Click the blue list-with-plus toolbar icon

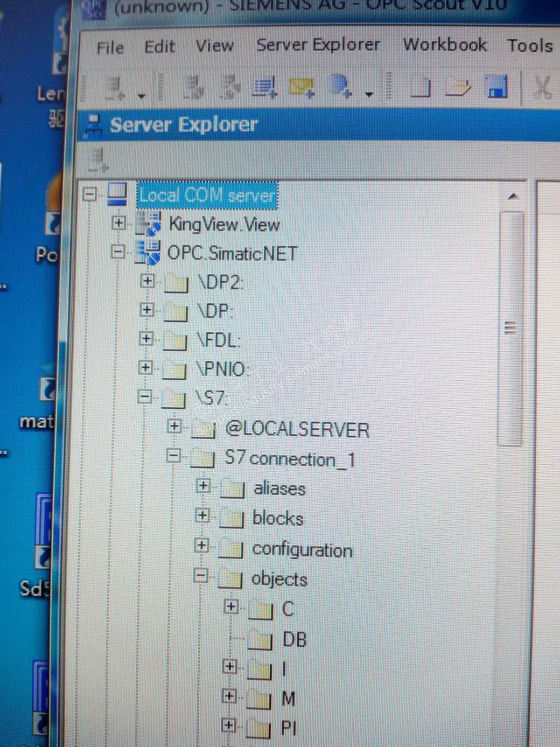pyautogui.click(x=265, y=87)
